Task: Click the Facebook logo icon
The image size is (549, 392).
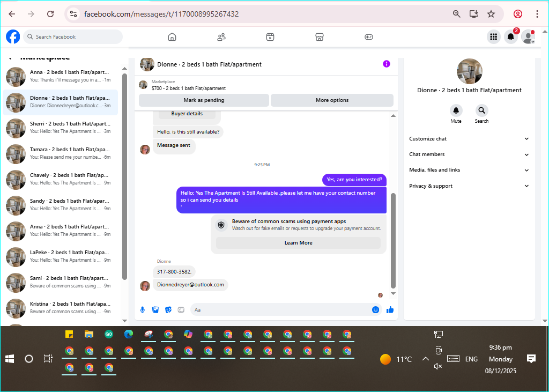Action: (x=13, y=37)
